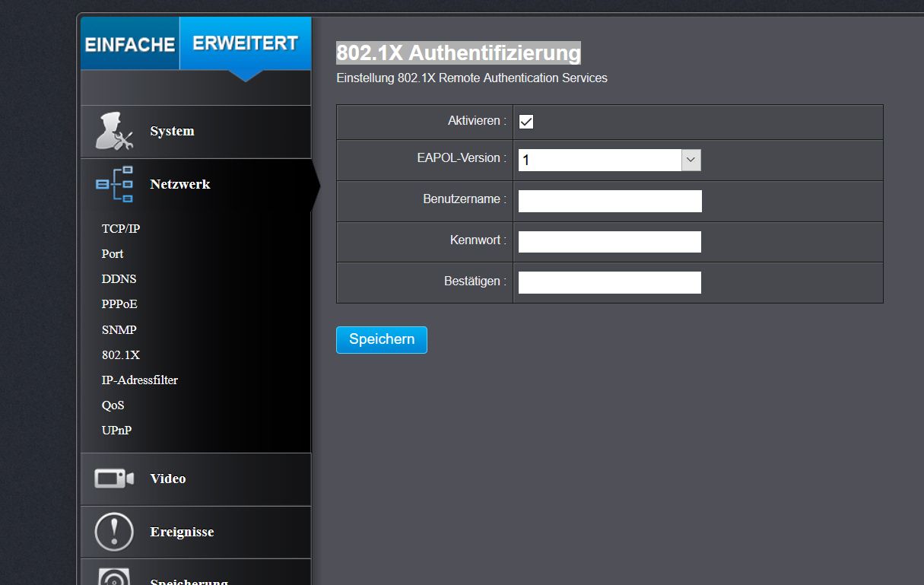The width and height of the screenshot is (924, 585).
Task: Go to DDNS settings
Action: (x=119, y=279)
